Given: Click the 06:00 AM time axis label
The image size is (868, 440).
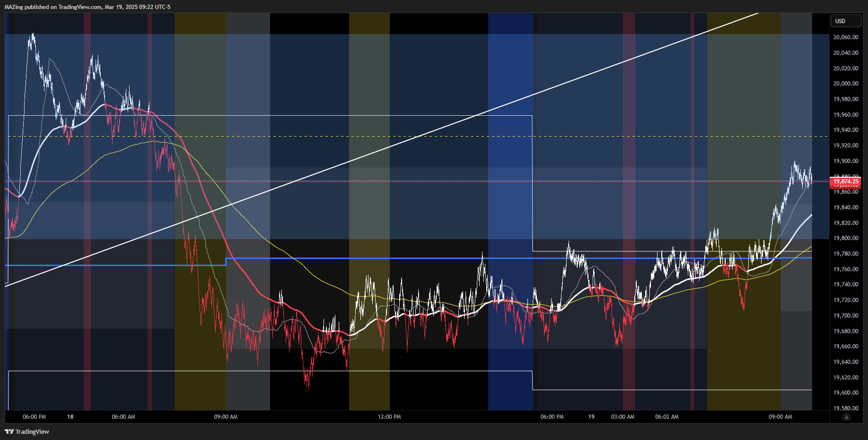Looking at the screenshot, I should 123,417.
